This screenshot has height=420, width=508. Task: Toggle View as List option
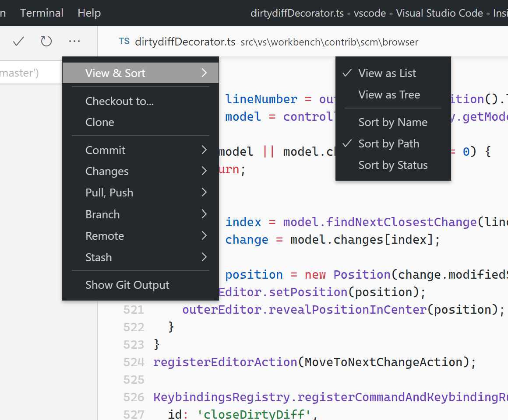pyautogui.click(x=393, y=73)
